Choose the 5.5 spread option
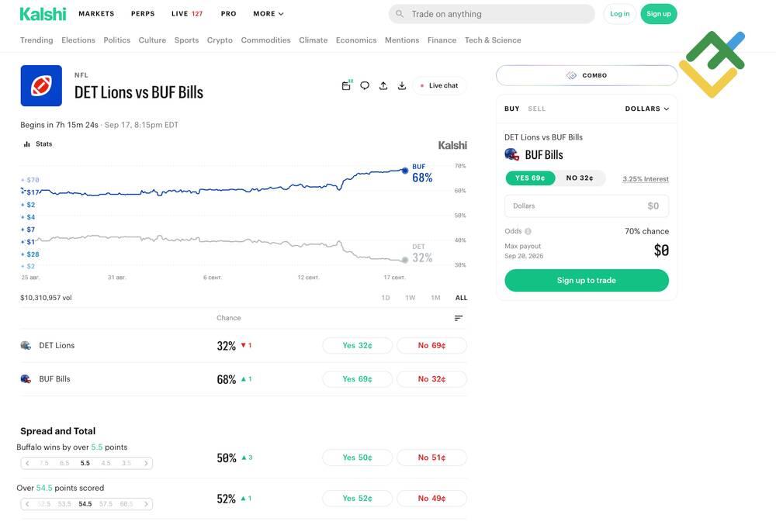776x532 pixels. [85, 463]
